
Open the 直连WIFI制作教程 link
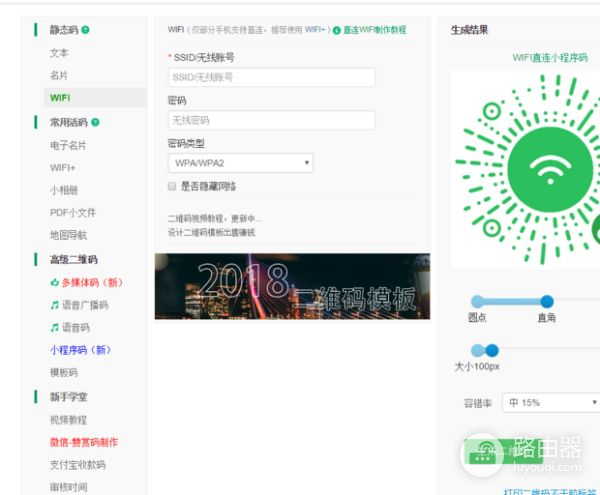click(x=375, y=30)
